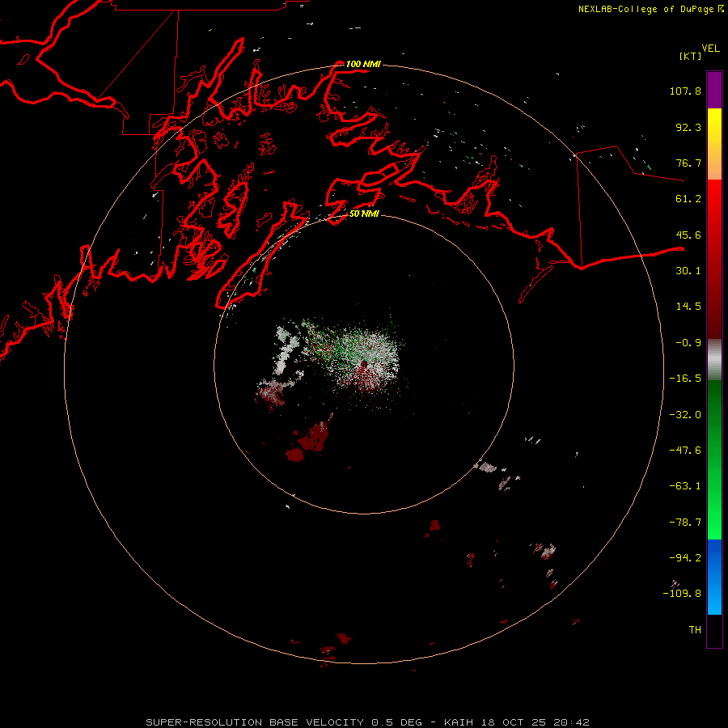The height and width of the screenshot is (728, 728).
Task: Click the -109.8 velocity scale value
Action: pyautogui.click(x=682, y=594)
